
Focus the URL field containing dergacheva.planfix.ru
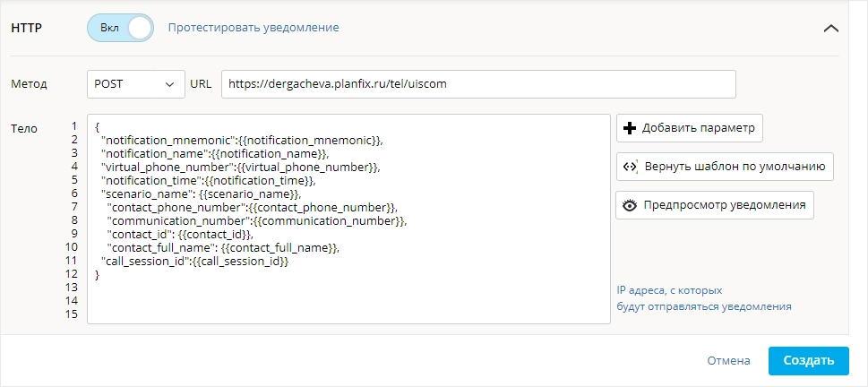click(x=478, y=84)
